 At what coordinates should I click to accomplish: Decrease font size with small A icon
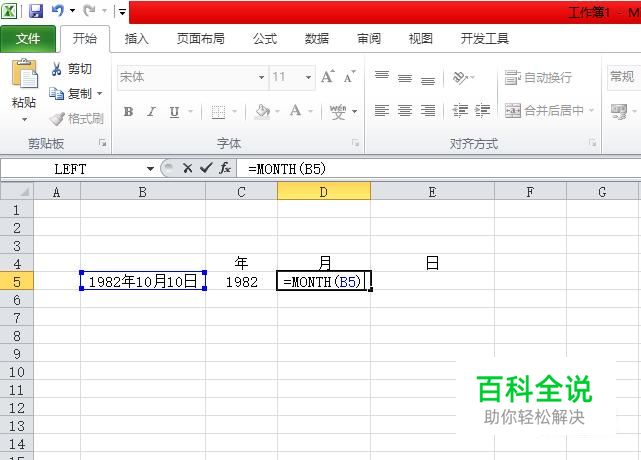click(350, 76)
